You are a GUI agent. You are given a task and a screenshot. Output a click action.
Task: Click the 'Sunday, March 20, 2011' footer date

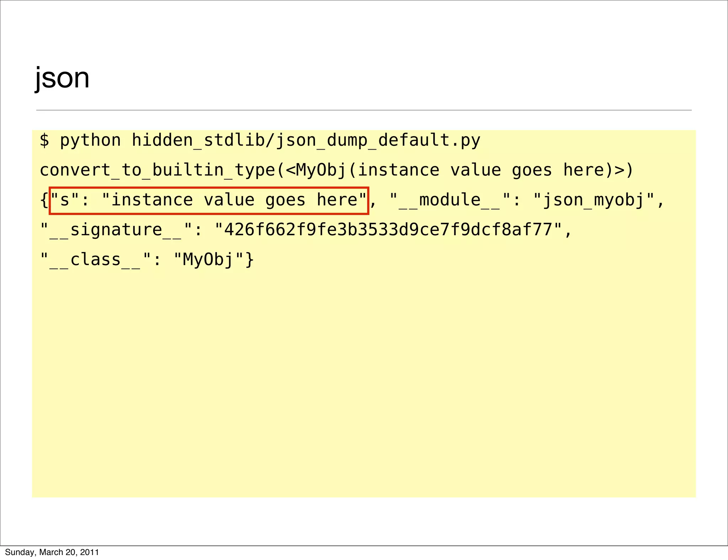52,552
